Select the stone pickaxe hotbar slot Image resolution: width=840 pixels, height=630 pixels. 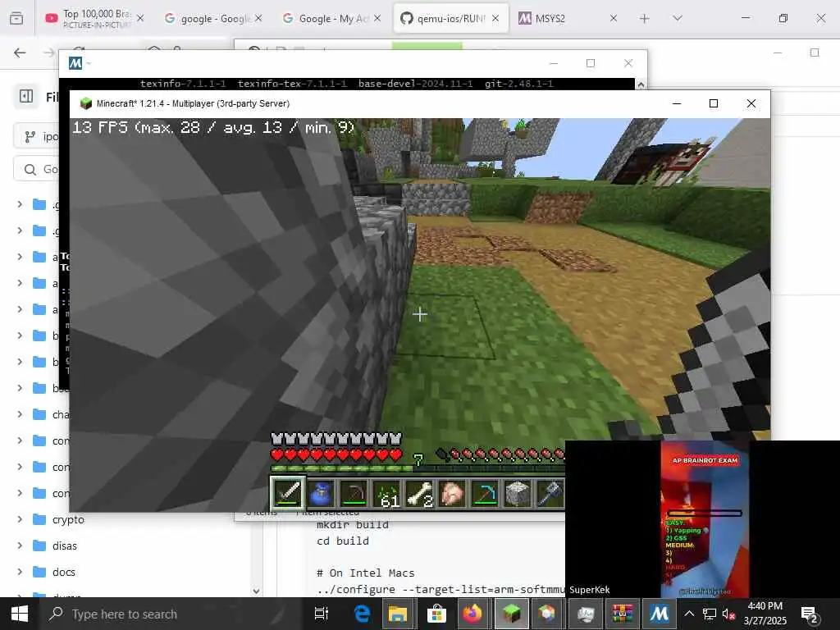click(354, 492)
